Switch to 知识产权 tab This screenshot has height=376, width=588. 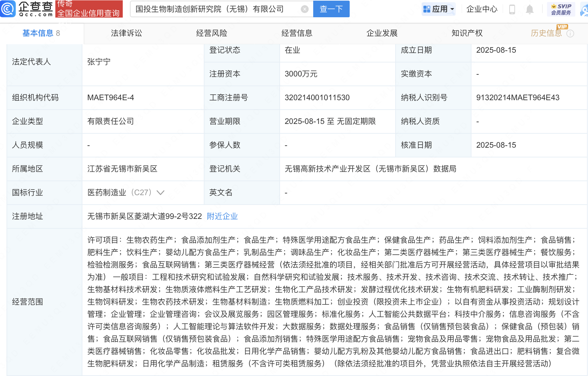click(467, 33)
